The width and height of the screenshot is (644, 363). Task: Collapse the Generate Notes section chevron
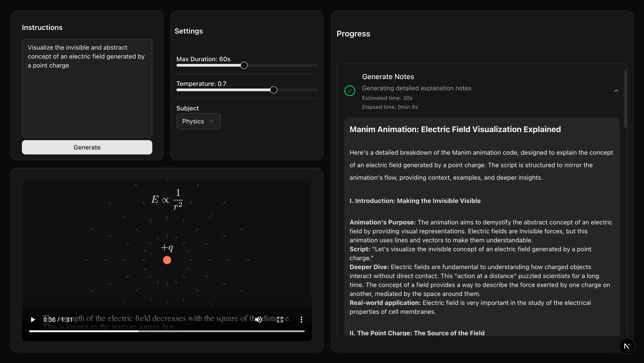click(616, 91)
